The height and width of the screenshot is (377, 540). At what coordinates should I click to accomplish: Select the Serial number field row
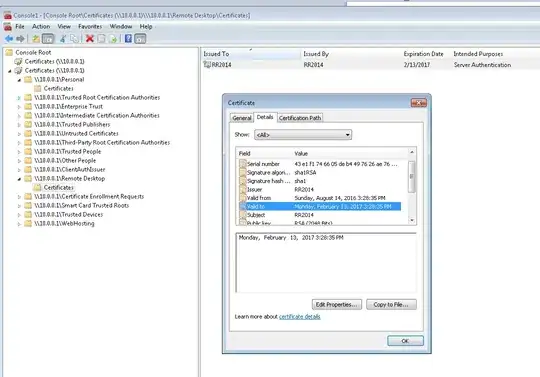click(x=320, y=164)
